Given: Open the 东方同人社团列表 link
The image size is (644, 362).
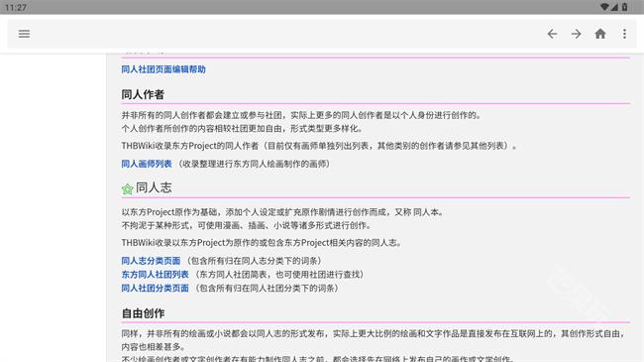Looking at the screenshot, I should click(155, 275).
